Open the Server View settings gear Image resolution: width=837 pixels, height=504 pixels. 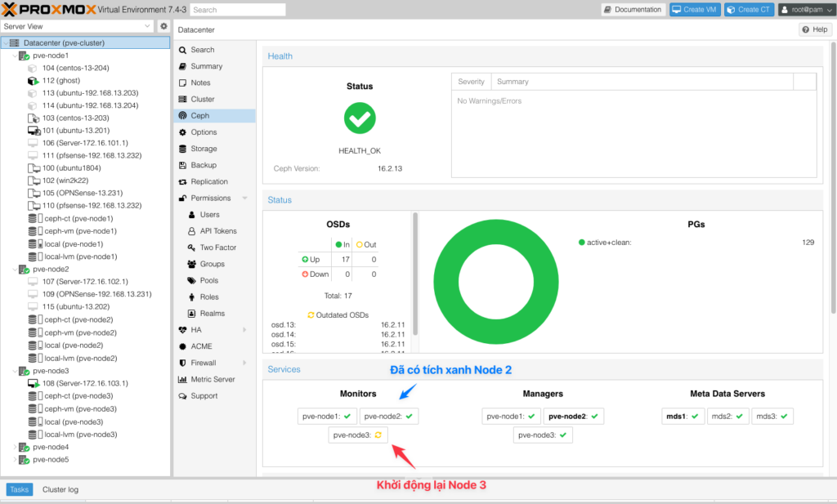[x=163, y=26]
